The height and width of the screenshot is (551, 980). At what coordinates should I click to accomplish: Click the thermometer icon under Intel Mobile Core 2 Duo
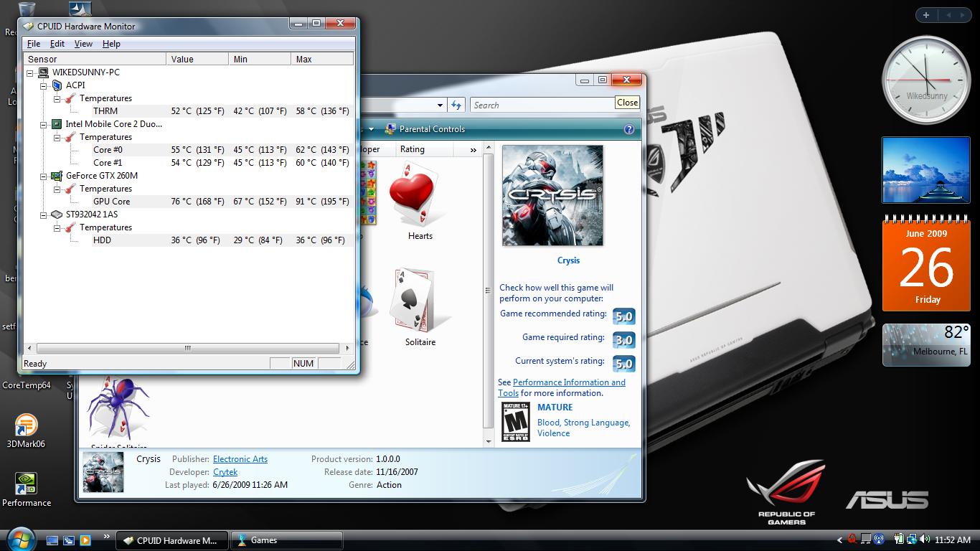[x=70, y=137]
